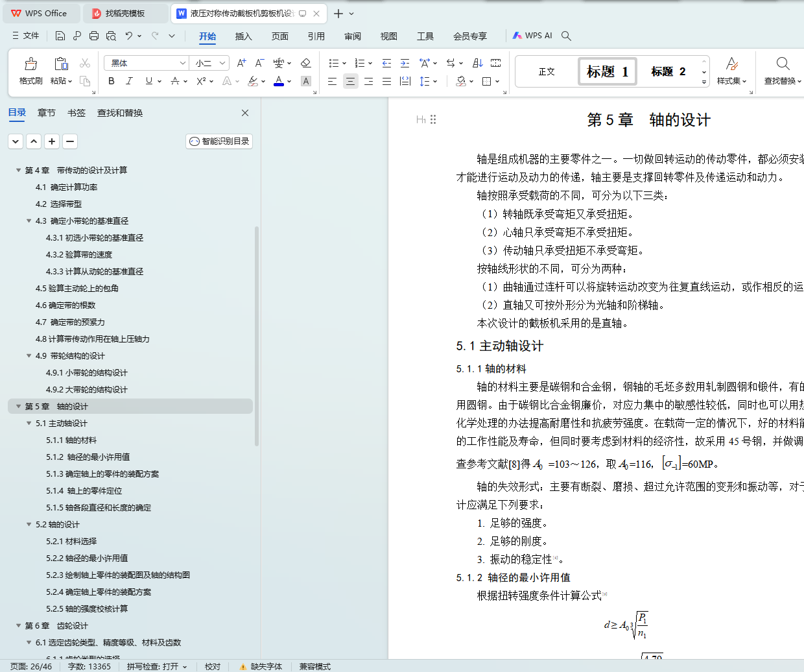Image resolution: width=804 pixels, height=672 pixels.
Task: Click the navigation pane vertical scrollbar
Action: 257,336
